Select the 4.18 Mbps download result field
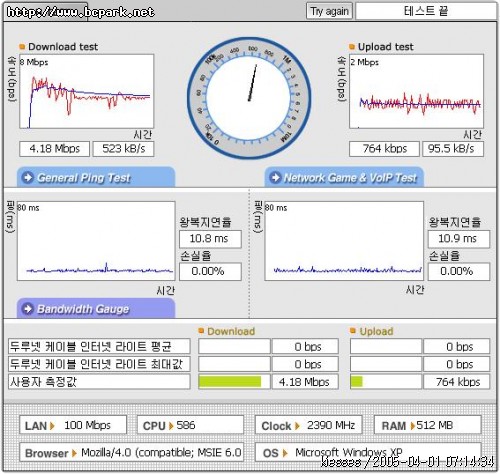This screenshot has height=474, width=500. pyautogui.click(x=55, y=149)
